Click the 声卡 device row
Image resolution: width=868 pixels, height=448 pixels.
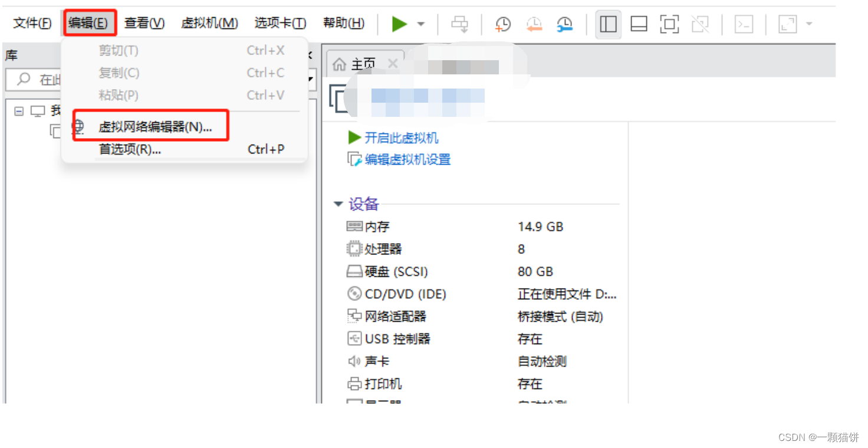[x=481, y=361]
